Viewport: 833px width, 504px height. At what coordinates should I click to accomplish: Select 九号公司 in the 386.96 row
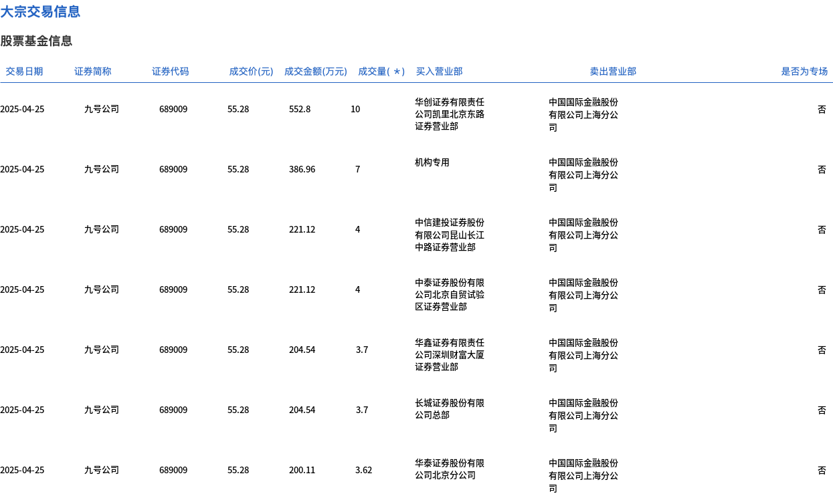(x=102, y=169)
